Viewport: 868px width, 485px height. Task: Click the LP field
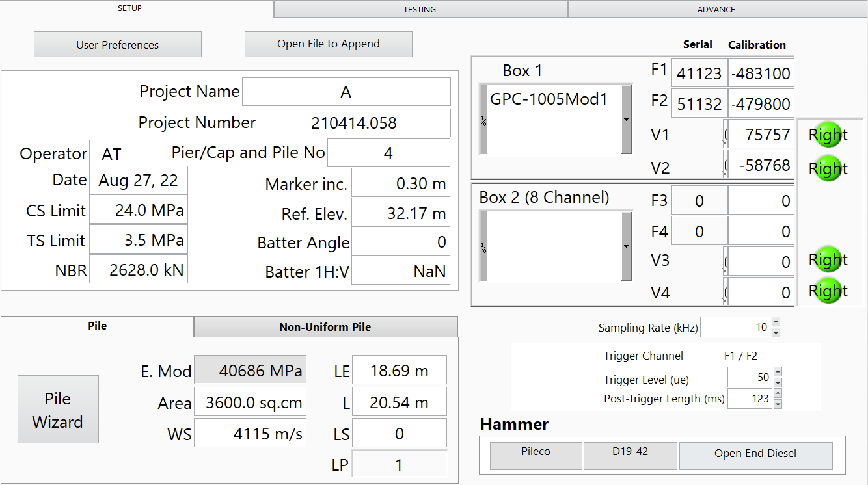click(x=400, y=464)
